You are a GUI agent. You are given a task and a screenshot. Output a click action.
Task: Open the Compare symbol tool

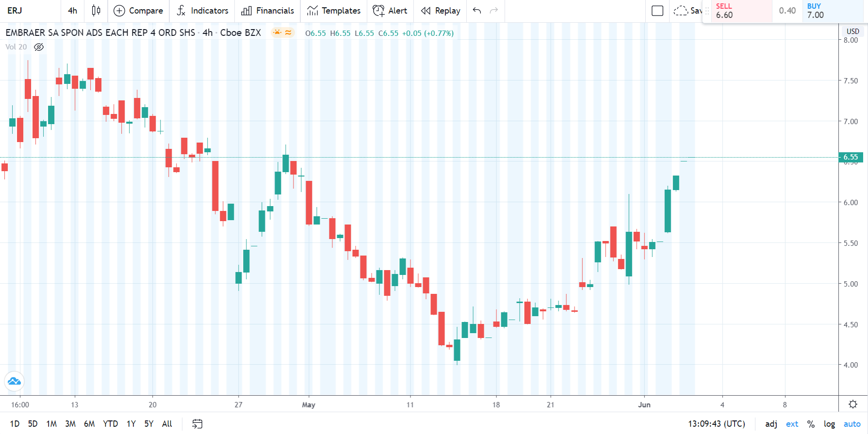[138, 11]
